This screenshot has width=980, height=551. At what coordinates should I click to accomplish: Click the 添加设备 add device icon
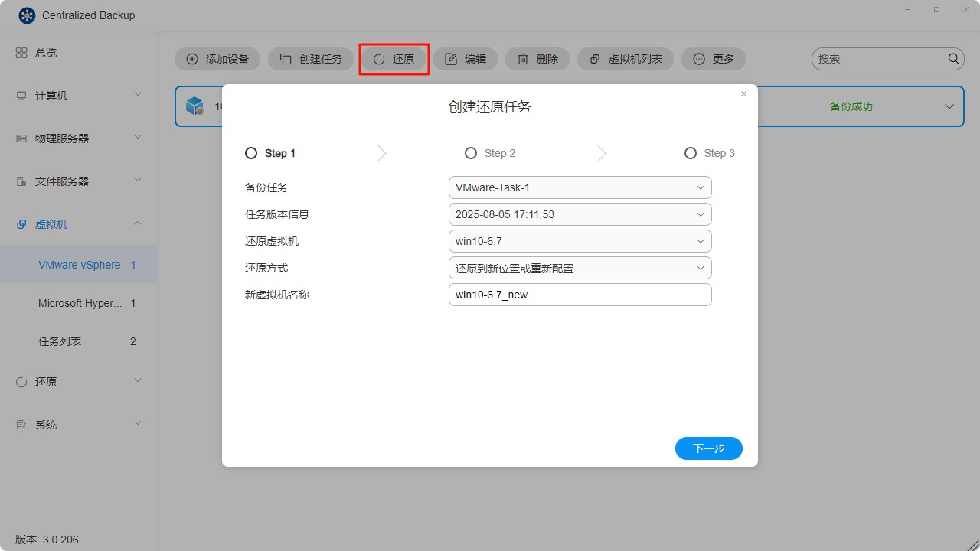click(x=191, y=58)
